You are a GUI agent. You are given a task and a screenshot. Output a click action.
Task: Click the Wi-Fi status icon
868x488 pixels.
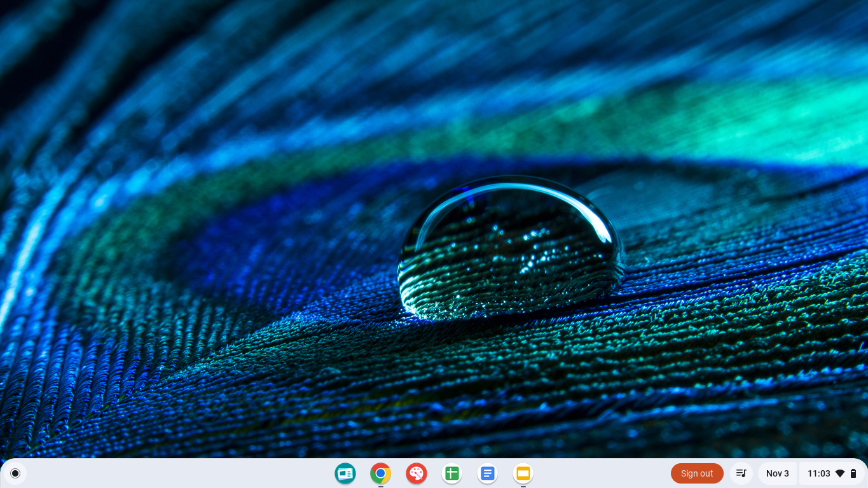pos(840,473)
